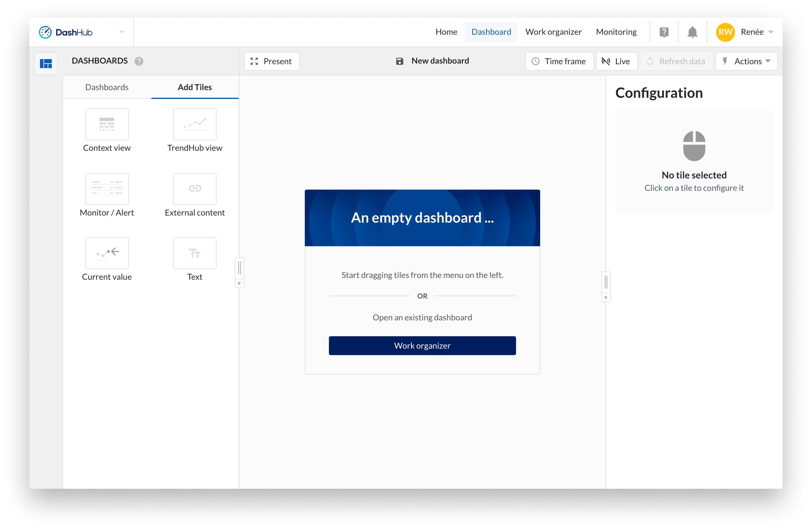This screenshot has width=812, height=530.
Task: Click the save icon beside New dashboard
Action: tap(400, 61)
